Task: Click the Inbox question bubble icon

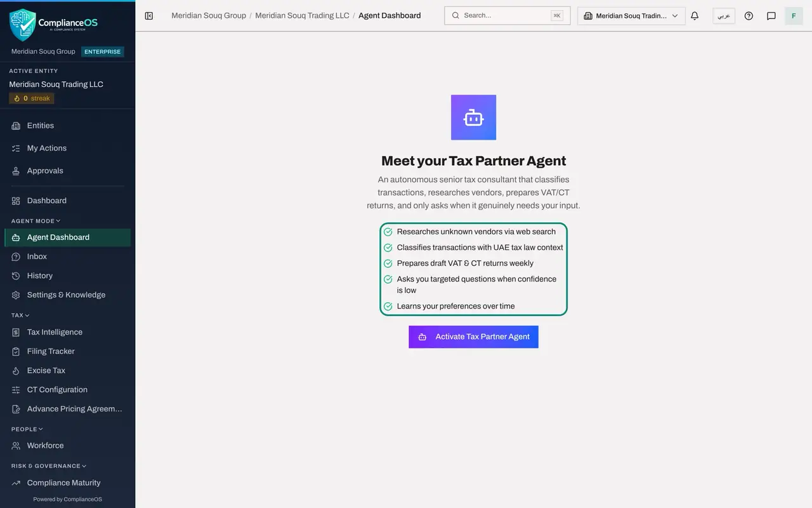Action: coord(16,257)
